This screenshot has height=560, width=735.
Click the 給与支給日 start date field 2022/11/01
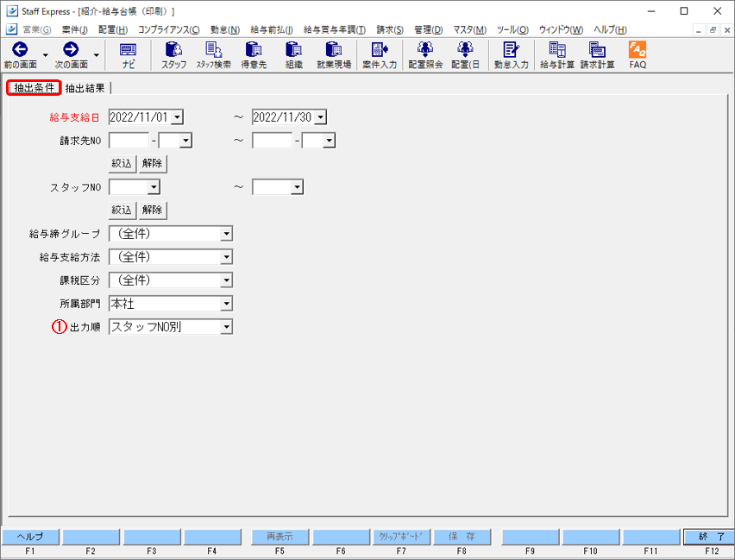(x=139, y=117)
